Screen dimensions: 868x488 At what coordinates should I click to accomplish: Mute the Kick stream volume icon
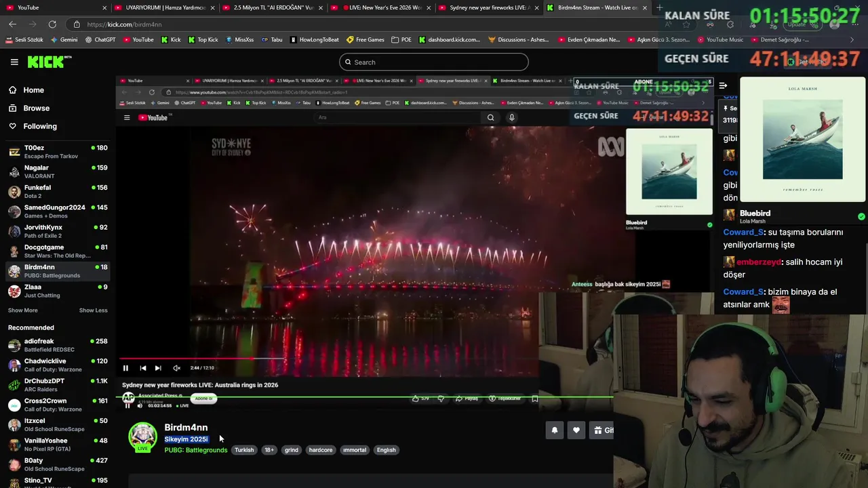[x=140, y=405]
